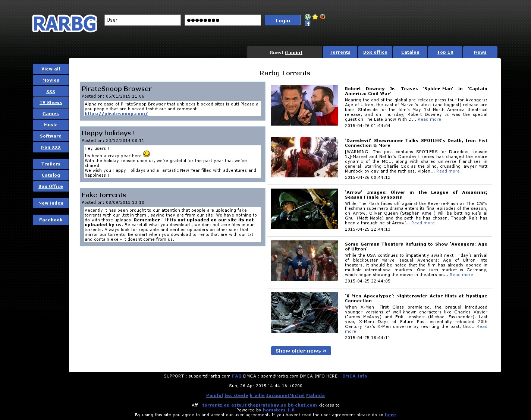Open Trailers from the left menu
The height and width of the screenshot is (420, 531).
[x=51, y=164]
